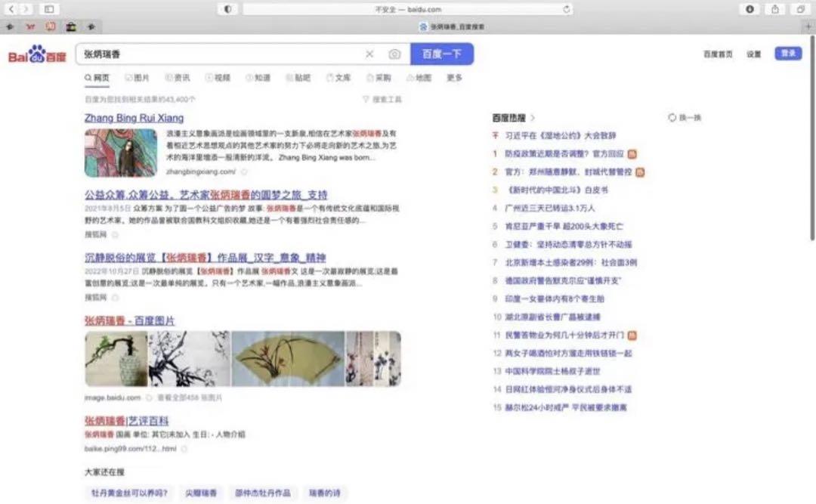The image size is (816, 504).
Task: Switch to the 地图 tab
Action: point(419,78)
